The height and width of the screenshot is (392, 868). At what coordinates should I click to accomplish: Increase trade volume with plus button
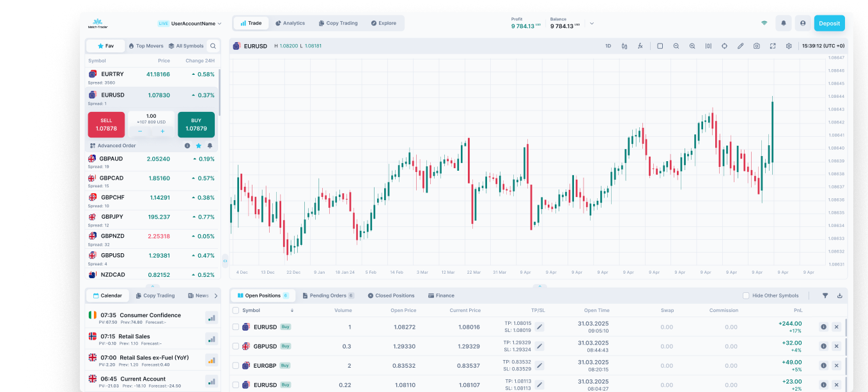pos(162,131)
